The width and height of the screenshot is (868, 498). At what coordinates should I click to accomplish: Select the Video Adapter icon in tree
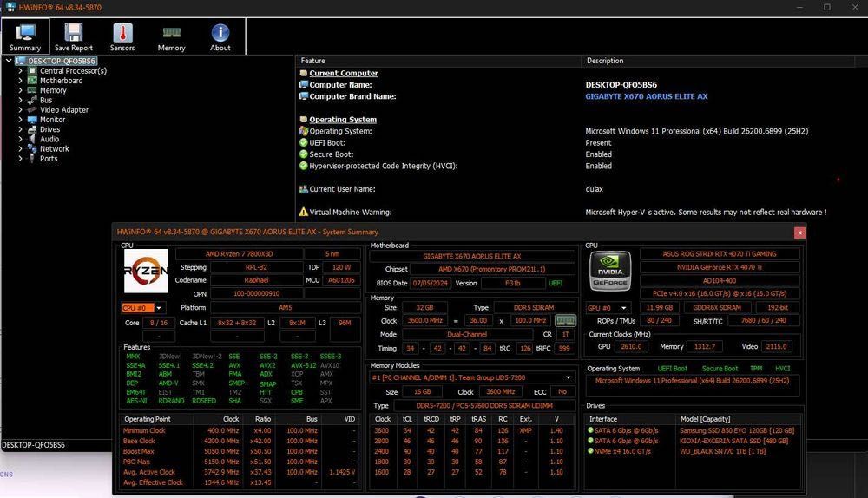coord(32,109)
